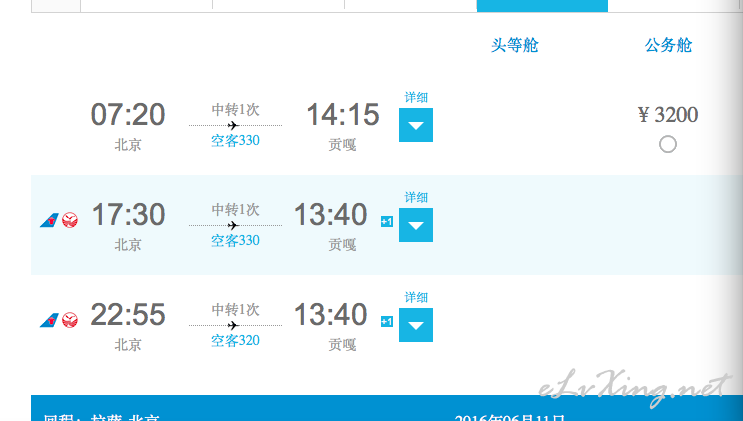
Task: Select the 头等舱 column header
Action: pos(515,46)
